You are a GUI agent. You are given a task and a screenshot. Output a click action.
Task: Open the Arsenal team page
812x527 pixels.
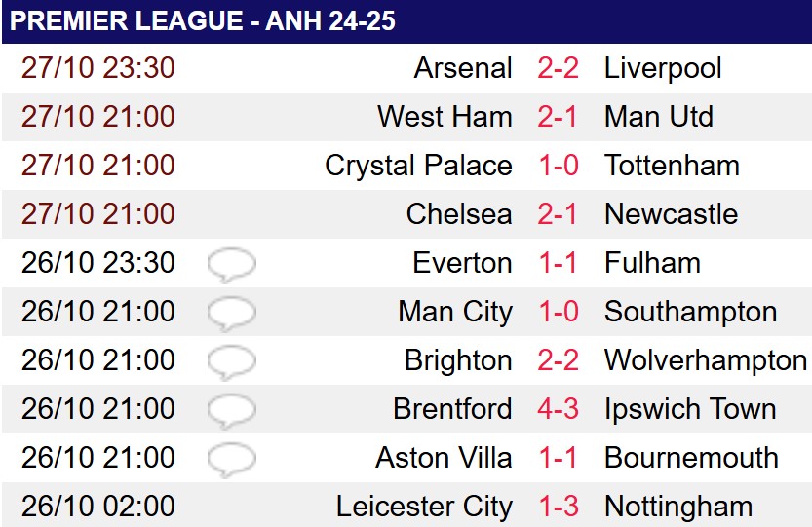click(x=463, y=68)
